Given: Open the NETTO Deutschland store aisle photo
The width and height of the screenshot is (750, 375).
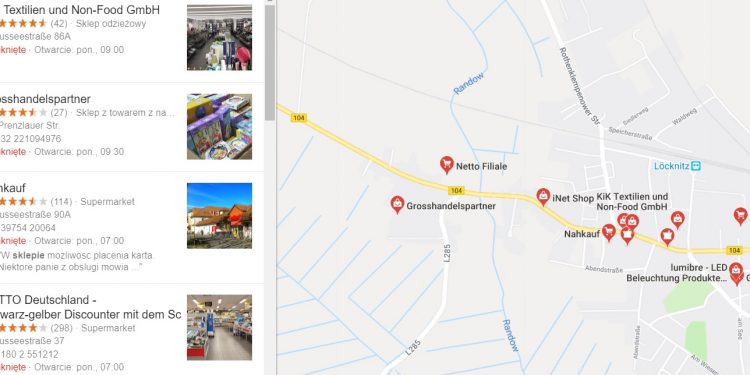Looking at the screenshot, I should coord(220,327).
